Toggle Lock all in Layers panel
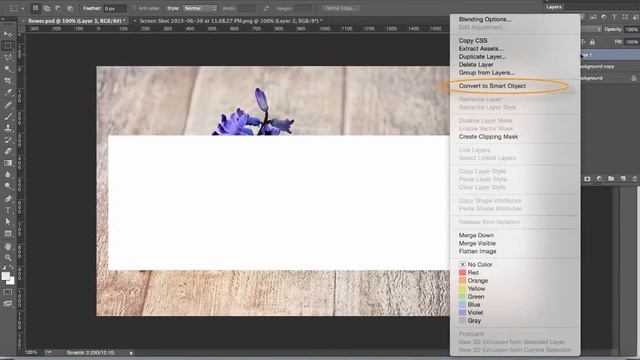Screen dimensions: 640x360 click(592, 42)
